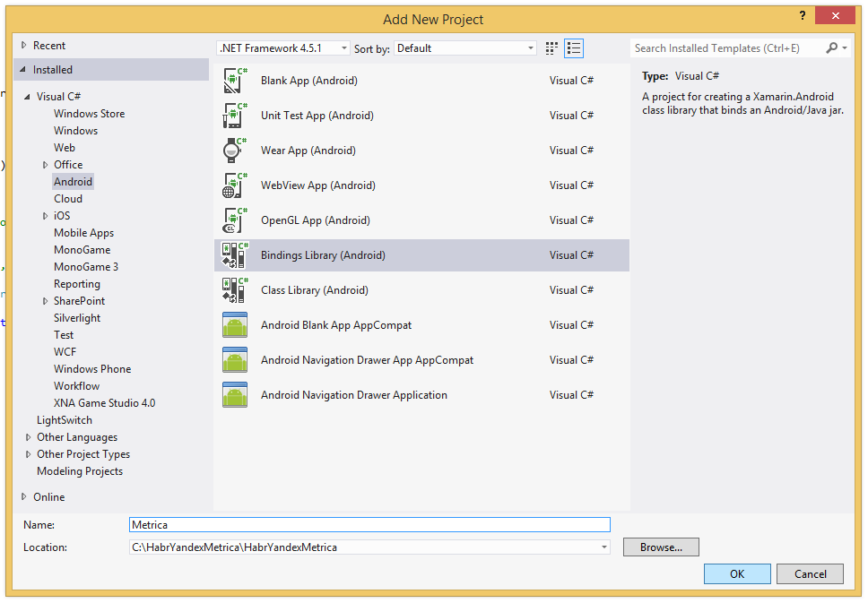Select the Wear App (Android) template name
The height and width of the screenshot is (603, 868).
click(x=308, y=151)
